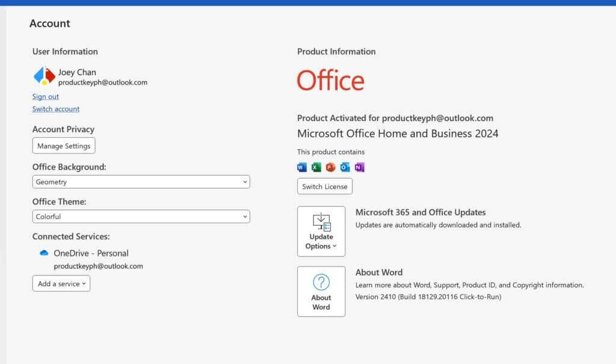
Task: Click the Outlook app icon
Action: [345, 167]
